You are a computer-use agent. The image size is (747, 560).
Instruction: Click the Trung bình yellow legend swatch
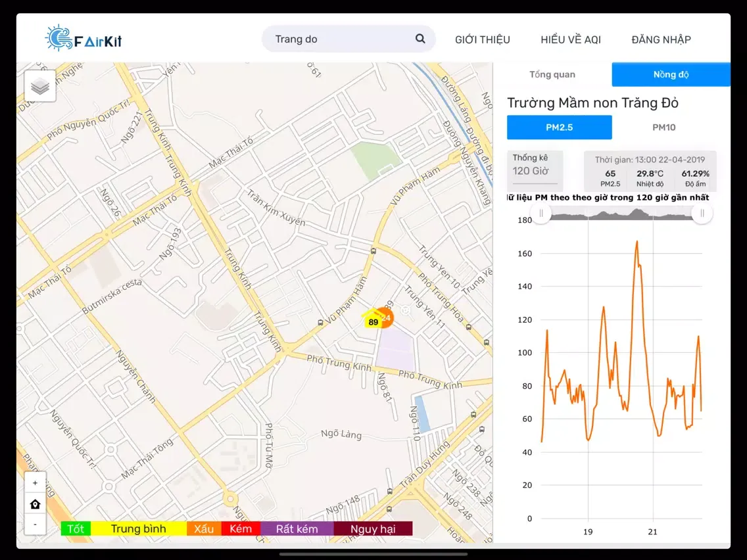click(x=139, y=528)
